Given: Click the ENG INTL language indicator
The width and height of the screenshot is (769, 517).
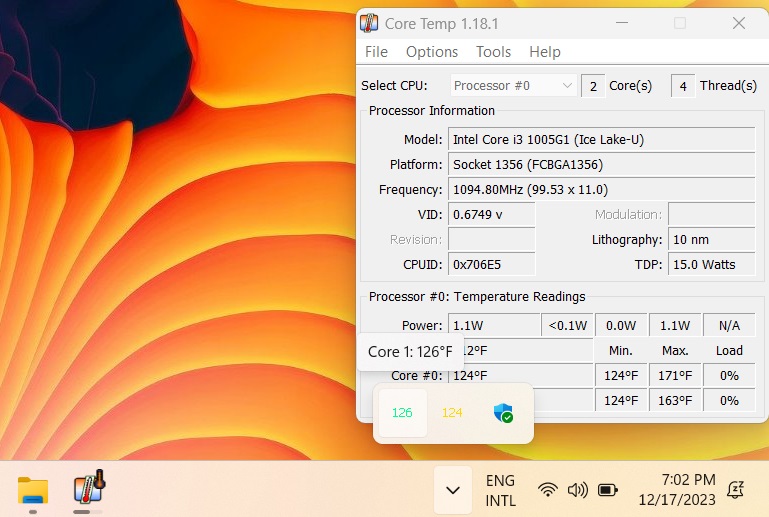Looking at the screenshot, I should point(500,490).
